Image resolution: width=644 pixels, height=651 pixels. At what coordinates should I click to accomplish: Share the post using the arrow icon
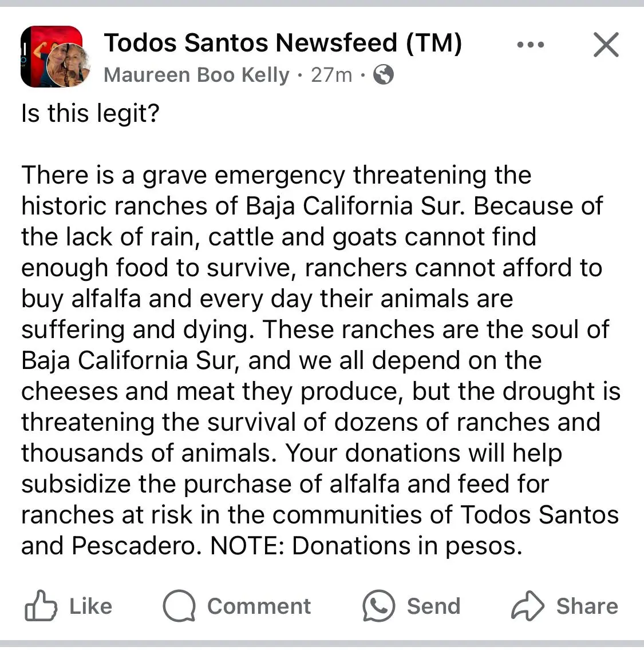(x=528, y=606)
